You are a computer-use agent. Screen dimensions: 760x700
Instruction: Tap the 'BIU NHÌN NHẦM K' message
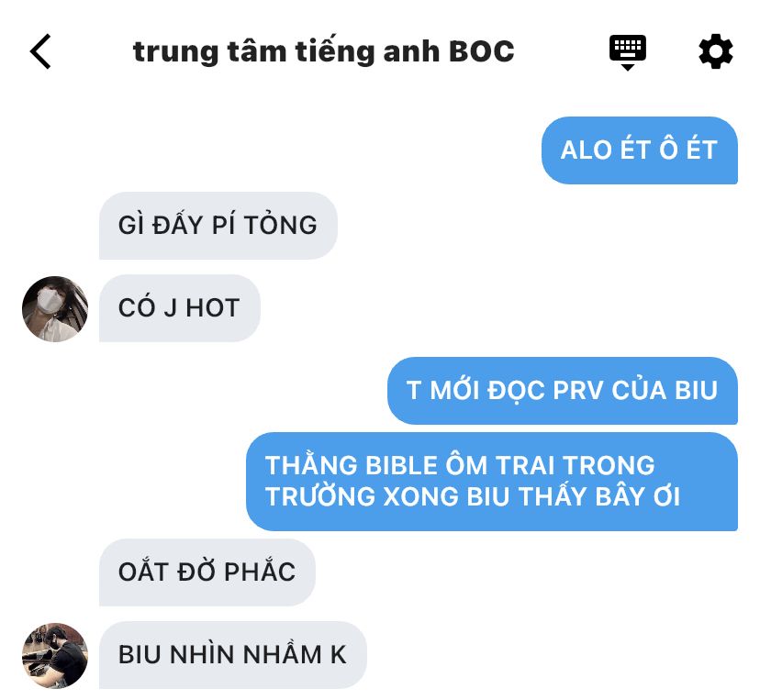click(233, 655)
